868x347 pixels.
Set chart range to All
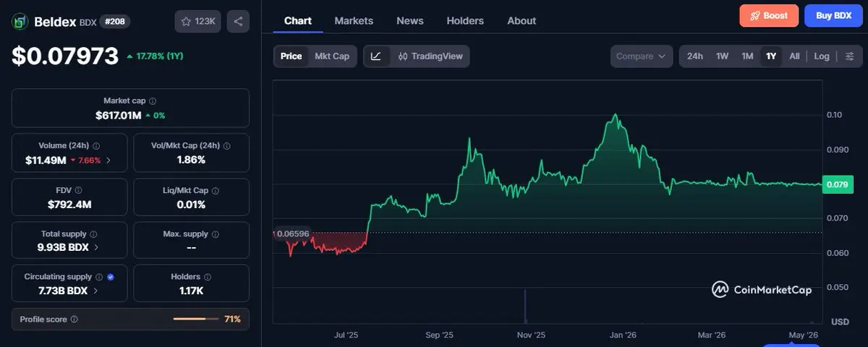794,56
